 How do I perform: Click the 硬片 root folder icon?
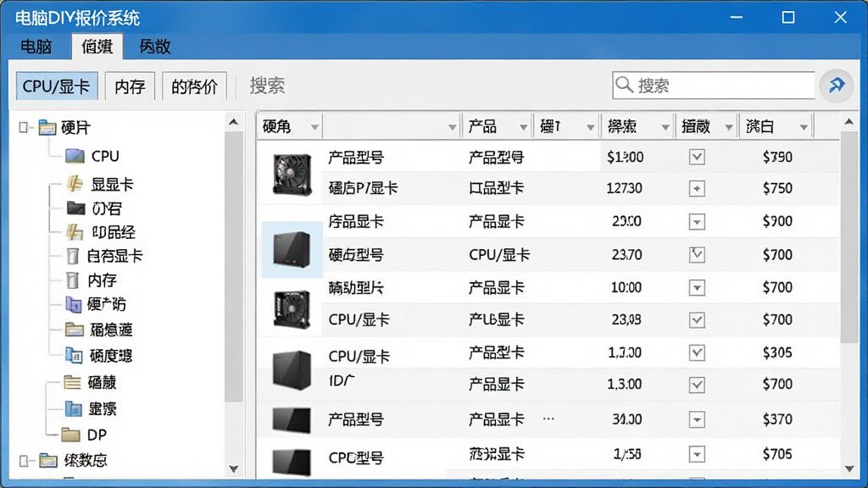[47, 128]
